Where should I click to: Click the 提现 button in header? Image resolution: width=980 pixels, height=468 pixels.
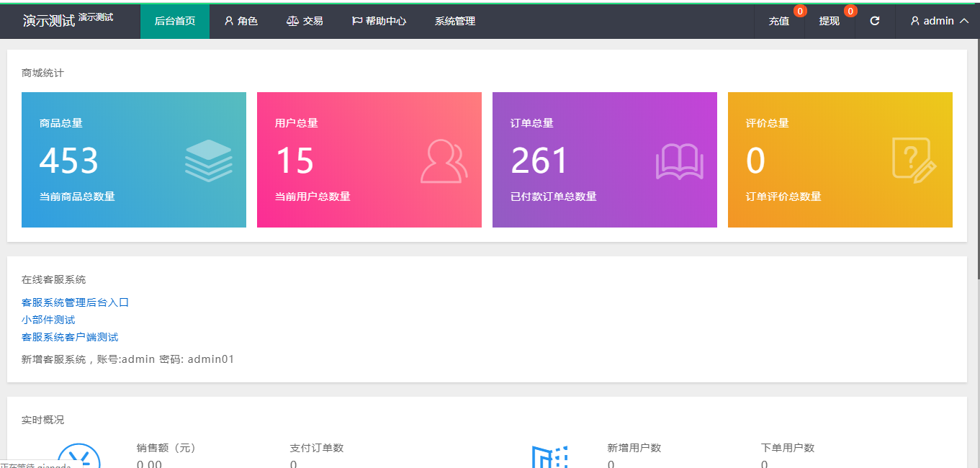tap(829, 22)
